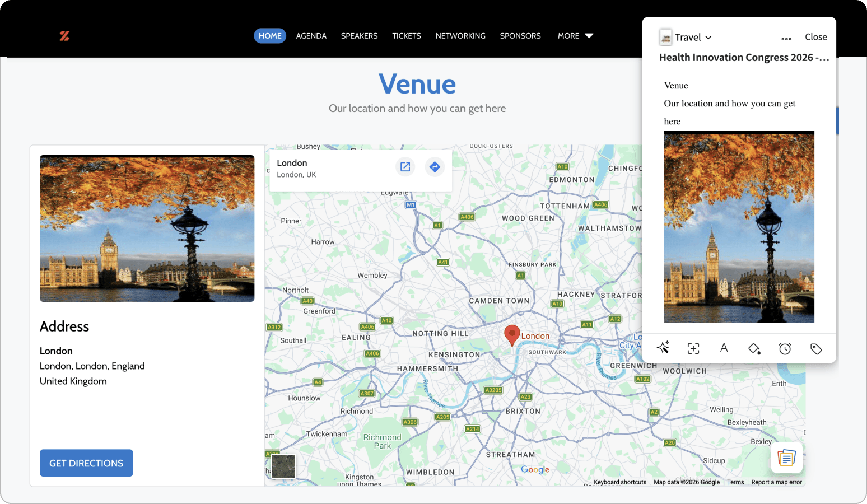867x504 pixels.
Task: Open the SPONSORS page
Action: point(520,36)
